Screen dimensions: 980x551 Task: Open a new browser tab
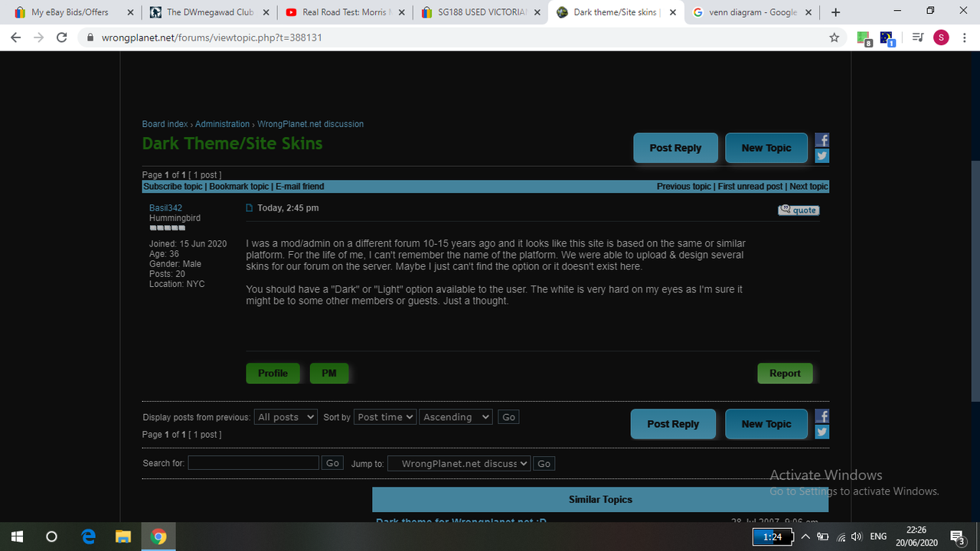pos(835,12)
